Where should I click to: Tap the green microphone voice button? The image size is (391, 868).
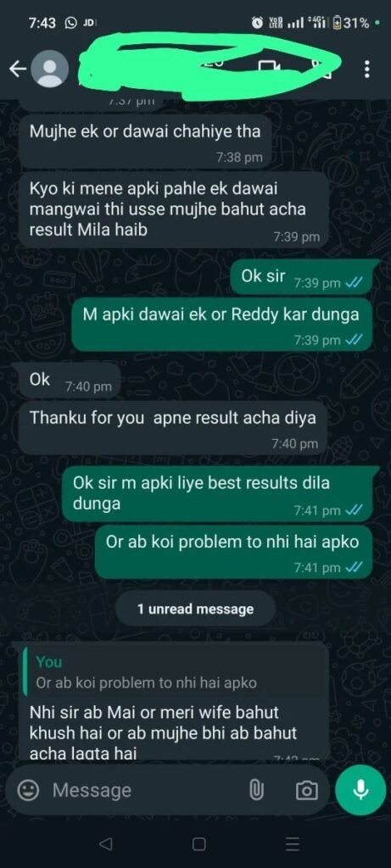[360, 790]
